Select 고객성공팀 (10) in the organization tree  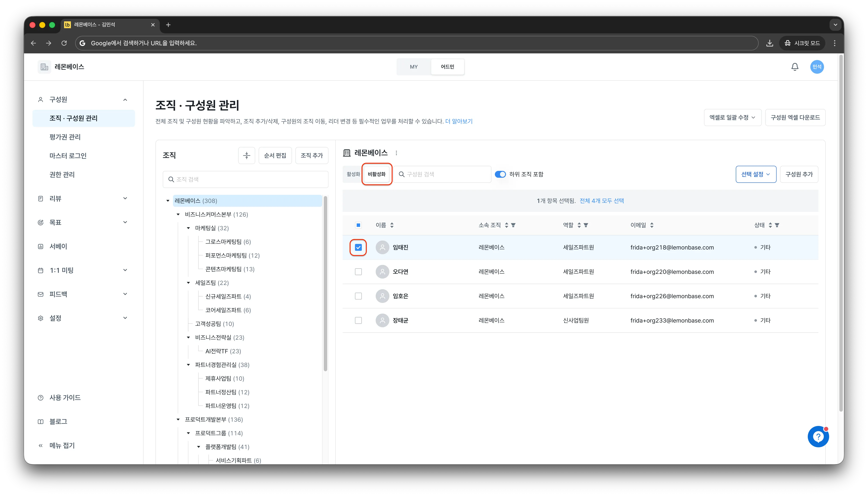[214, 324]
